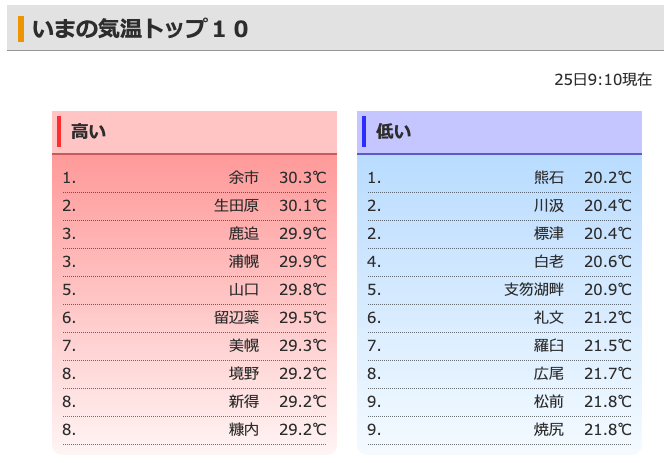Select 余市 30.3℃ row
The image size is (664, 463).
click(x=194, y=178)
